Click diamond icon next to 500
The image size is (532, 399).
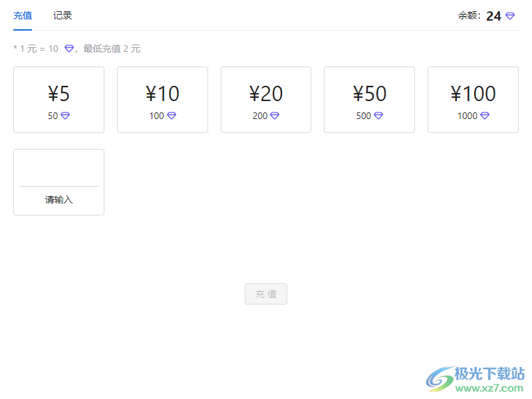(x=378, y=116)
